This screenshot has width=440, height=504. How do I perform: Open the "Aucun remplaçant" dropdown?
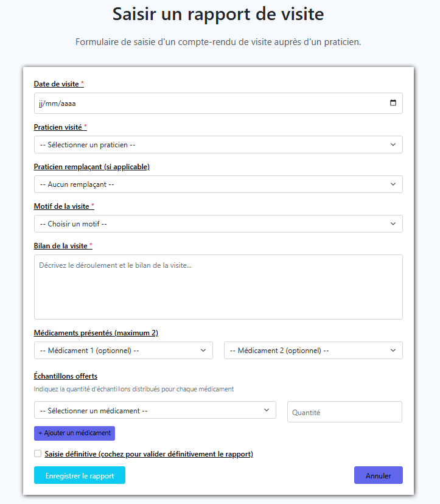218,184
